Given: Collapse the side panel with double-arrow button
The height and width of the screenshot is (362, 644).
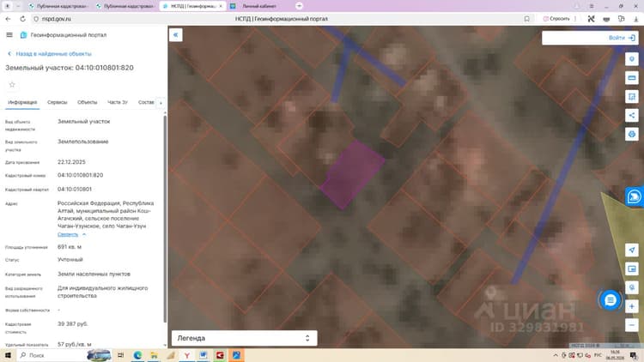Looking at the screenshot, I should pyautogui.click(x=176, y=35).
